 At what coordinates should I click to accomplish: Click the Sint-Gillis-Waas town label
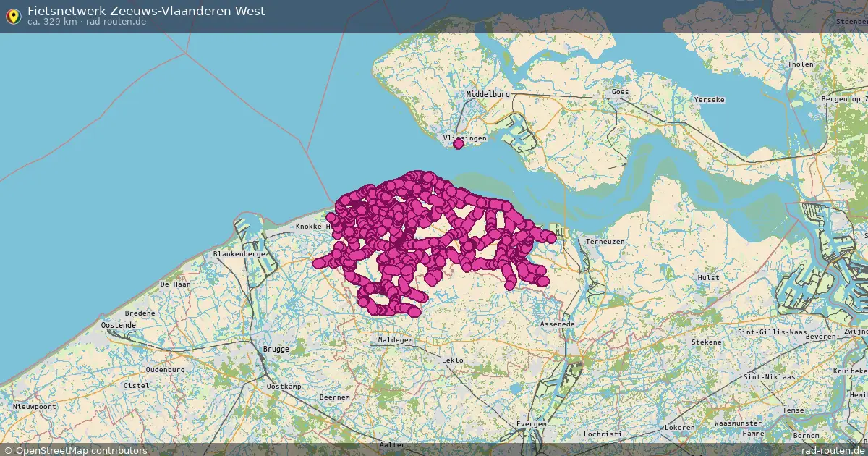772,332
